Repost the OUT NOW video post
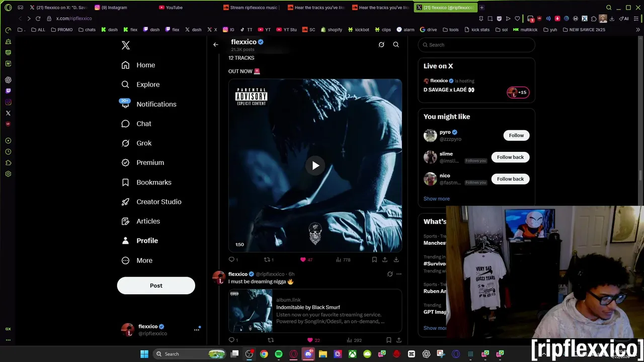Viewport: 644px width, 362px height. click(267, 260)
